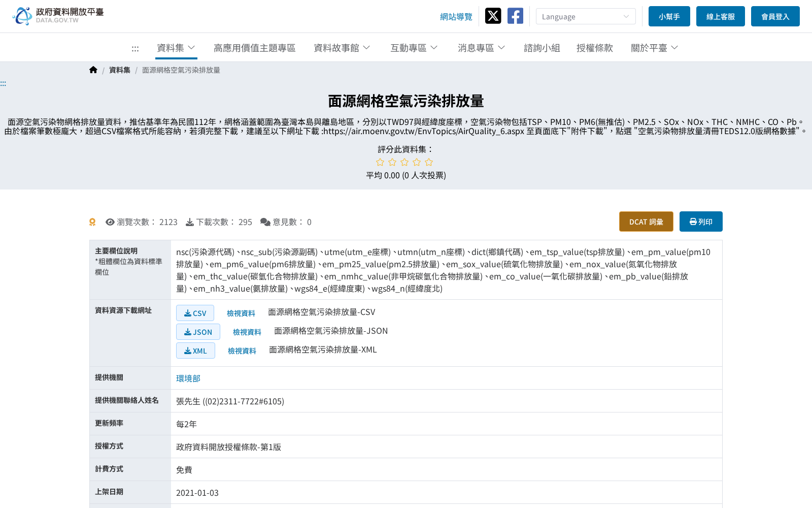Click the license value 政府資料開放授權條款-第1版

click(x=228, y=447)
